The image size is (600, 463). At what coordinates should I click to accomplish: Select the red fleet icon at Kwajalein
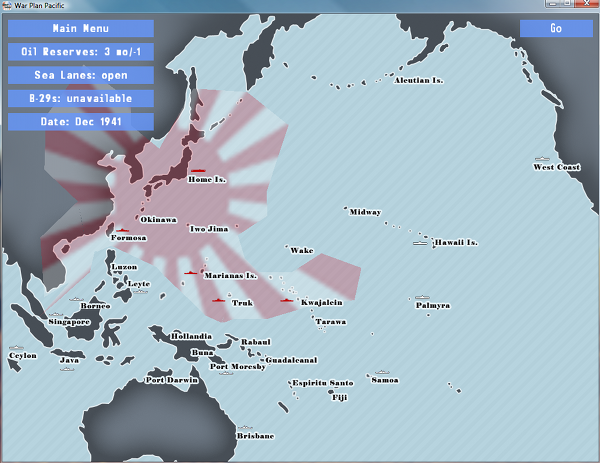[286, 300]
